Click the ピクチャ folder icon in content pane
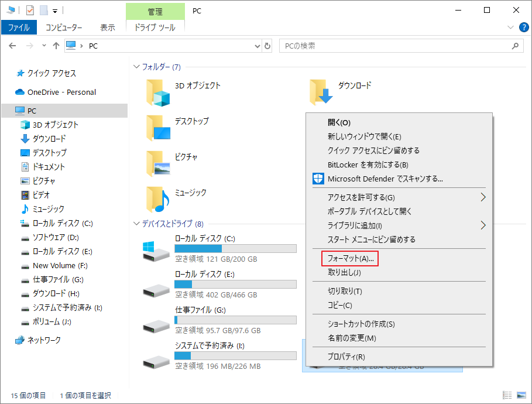The height and width of the screenshot is (404, 532). point(158,163)
